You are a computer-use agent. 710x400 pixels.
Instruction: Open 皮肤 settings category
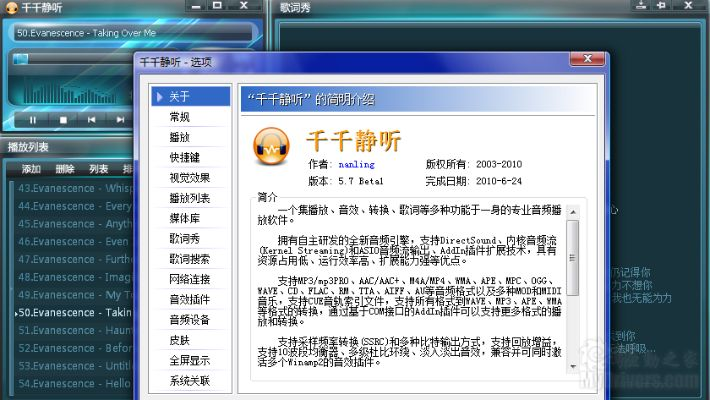coord(180,340)
